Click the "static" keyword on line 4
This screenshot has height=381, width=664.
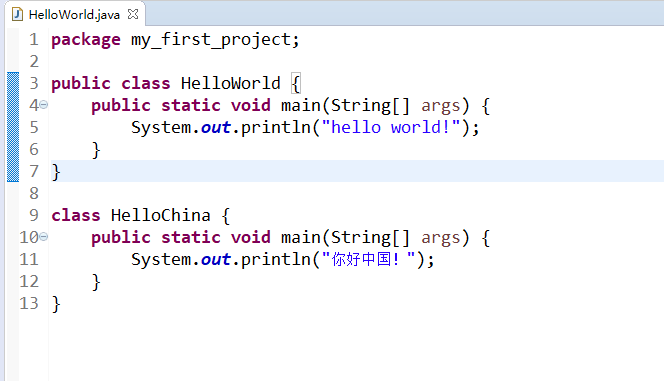pyautogui.click(x=191, y=105)
